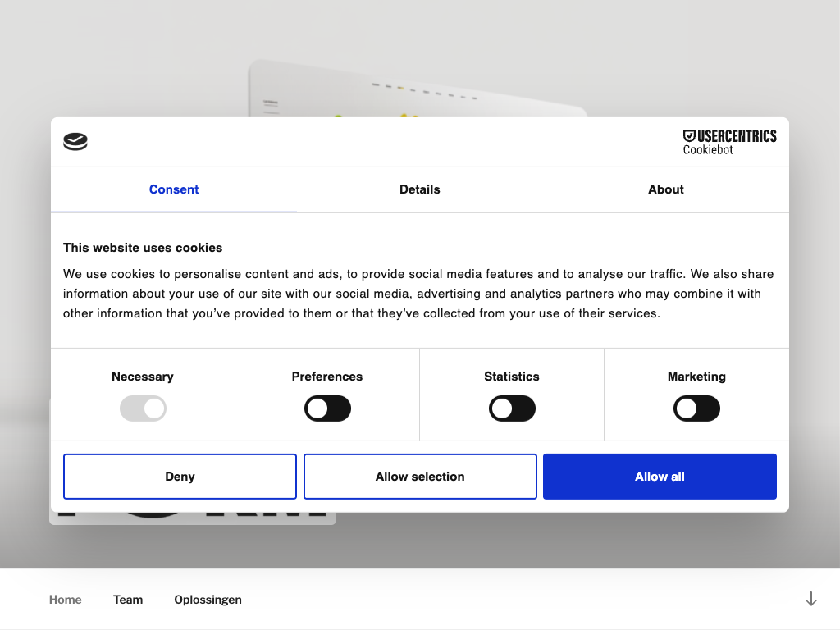Screen dimensions: 840x630
Task: Enable the Marketing cookies switch
Action: (696, 409)
